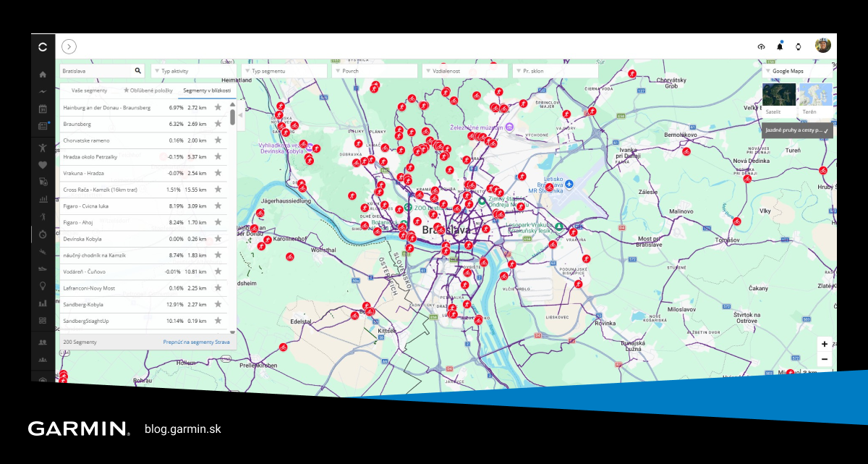Favorite the Devínska Kobyla segment star
868x464 pixels.
[218, 239]
